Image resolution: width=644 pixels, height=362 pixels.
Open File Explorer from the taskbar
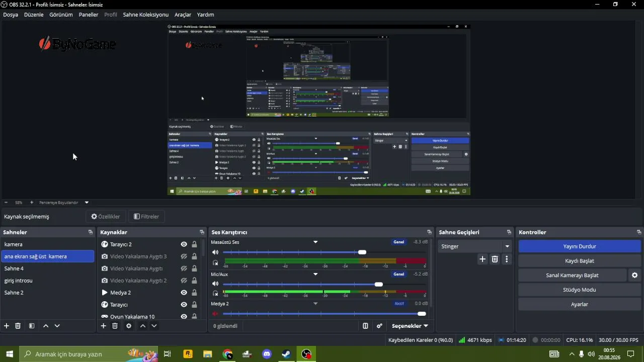tap(207, 354)
